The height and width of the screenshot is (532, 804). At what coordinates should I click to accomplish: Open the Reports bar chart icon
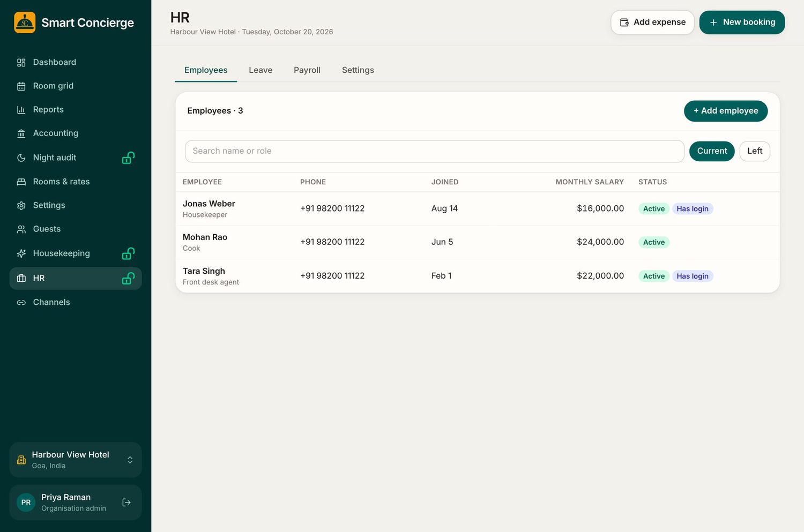pos(21,110)
